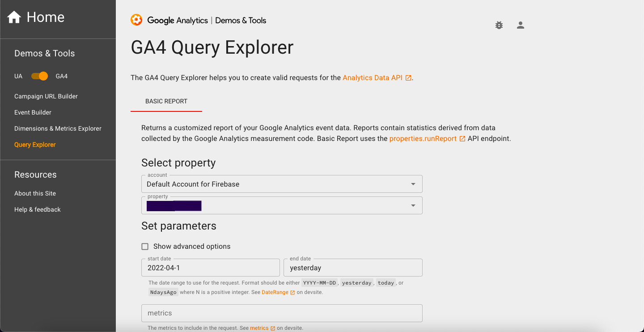Select the Basic Report tab
Screen dimensions: 644x332
166,102
